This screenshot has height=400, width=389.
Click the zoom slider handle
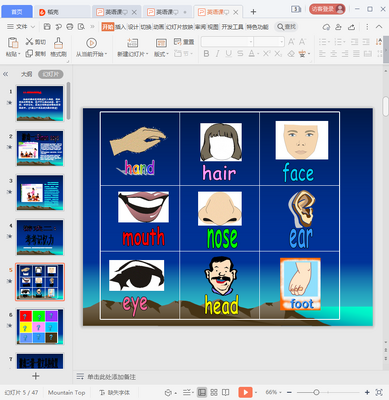pos(316,392)
